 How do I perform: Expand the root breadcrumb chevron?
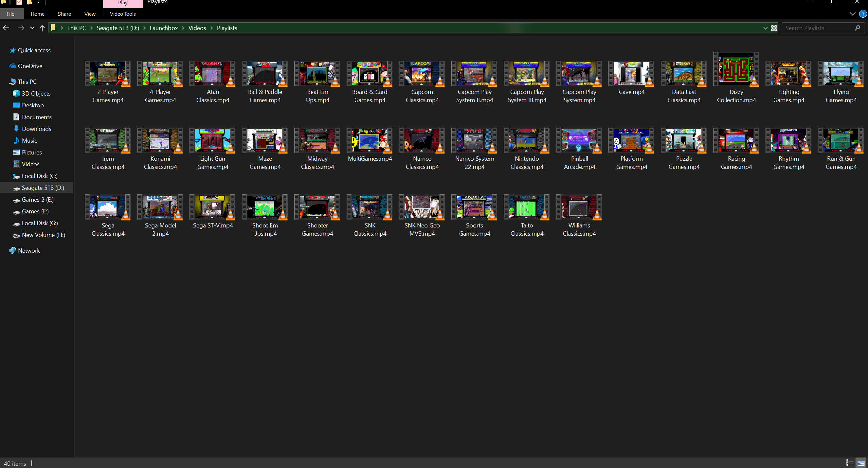(x=62, y=28)
